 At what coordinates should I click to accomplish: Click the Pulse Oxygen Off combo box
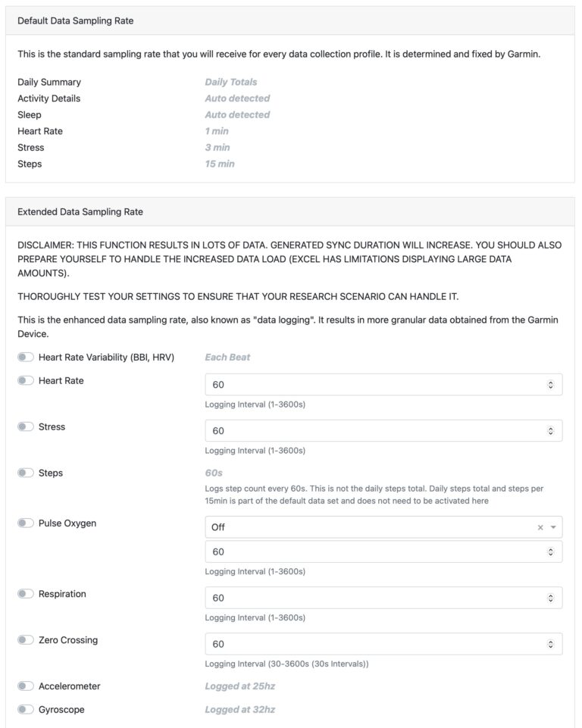point(383,527)
